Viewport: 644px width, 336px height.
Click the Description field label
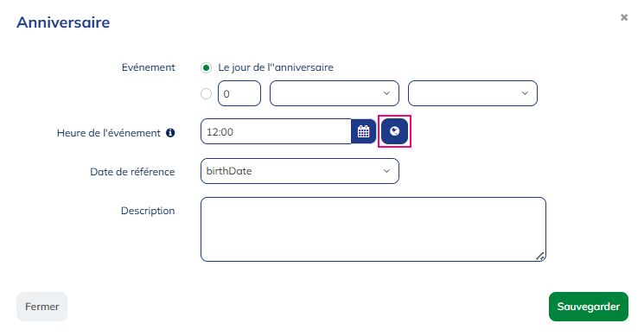148,211
